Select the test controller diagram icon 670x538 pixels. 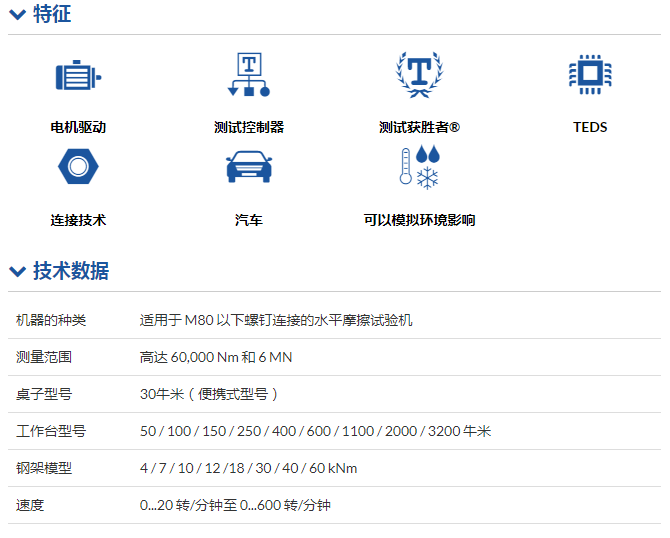(x=249, y=75)
